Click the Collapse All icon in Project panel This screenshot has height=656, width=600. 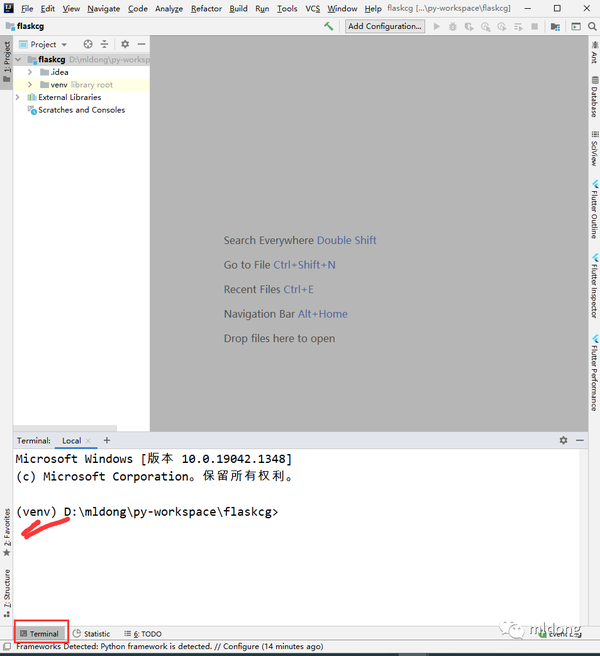click(x=105, y=44)
